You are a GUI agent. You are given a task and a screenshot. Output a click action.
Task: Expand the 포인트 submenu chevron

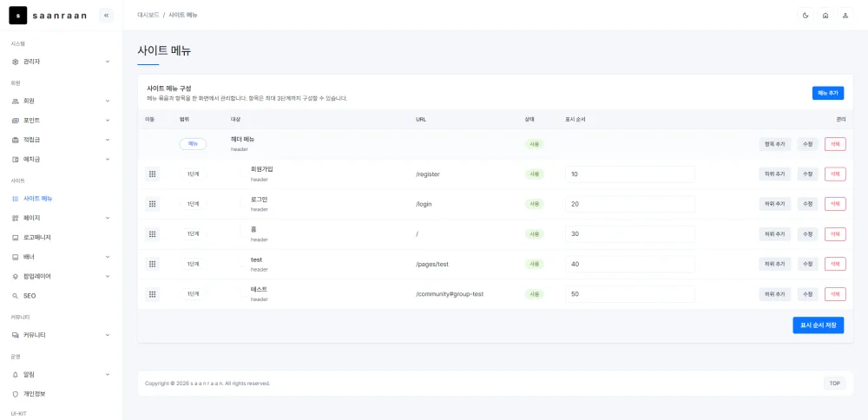point(108,121)
